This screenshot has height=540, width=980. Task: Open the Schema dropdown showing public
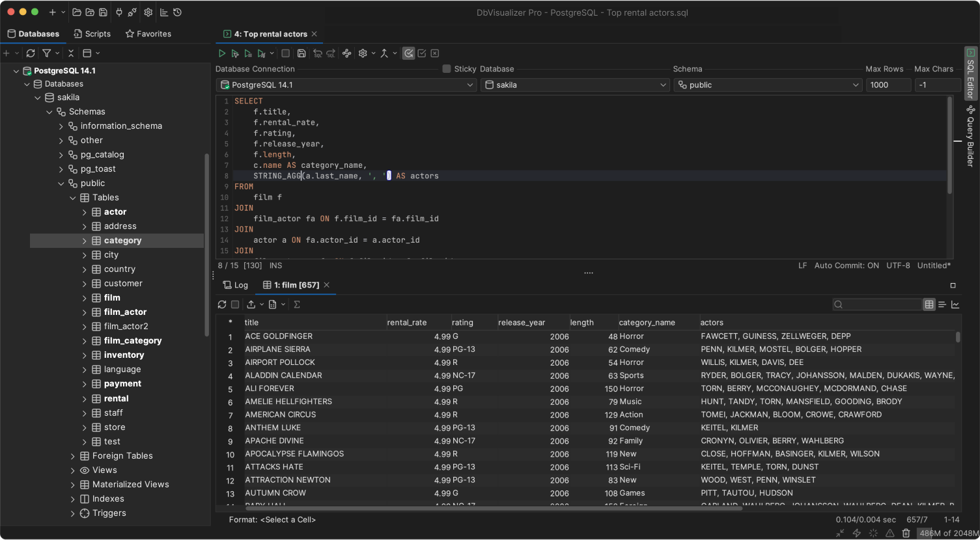[768, 85]
